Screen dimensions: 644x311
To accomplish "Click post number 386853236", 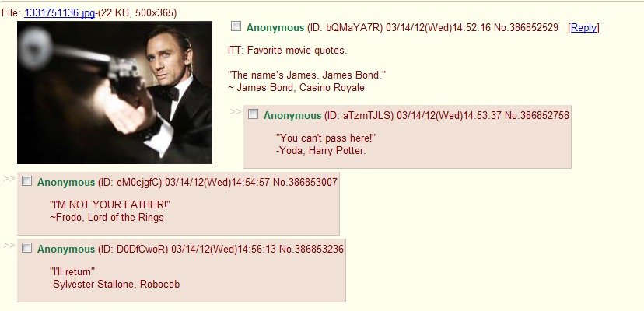I will 318,249.
